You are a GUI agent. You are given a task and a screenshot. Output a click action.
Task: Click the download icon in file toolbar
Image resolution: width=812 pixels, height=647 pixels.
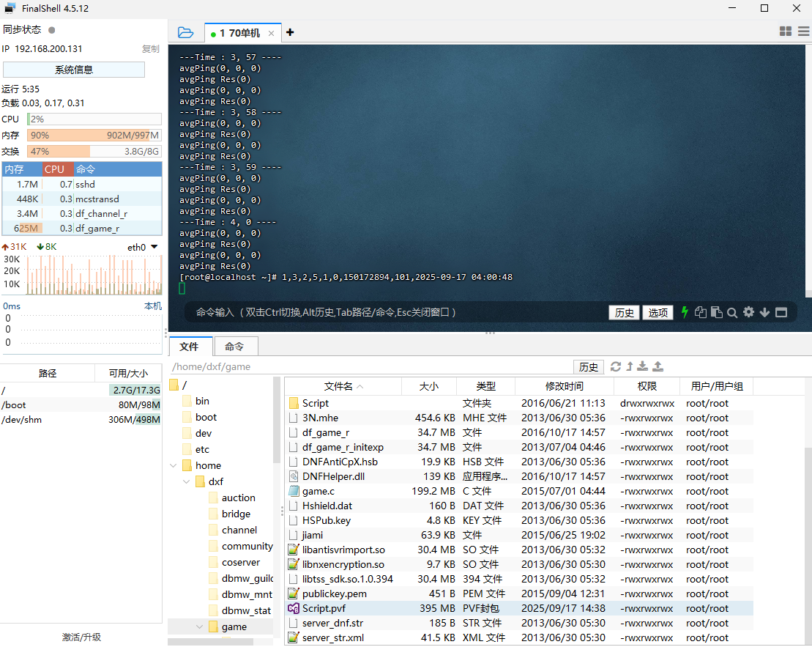(x=643, y=366)
